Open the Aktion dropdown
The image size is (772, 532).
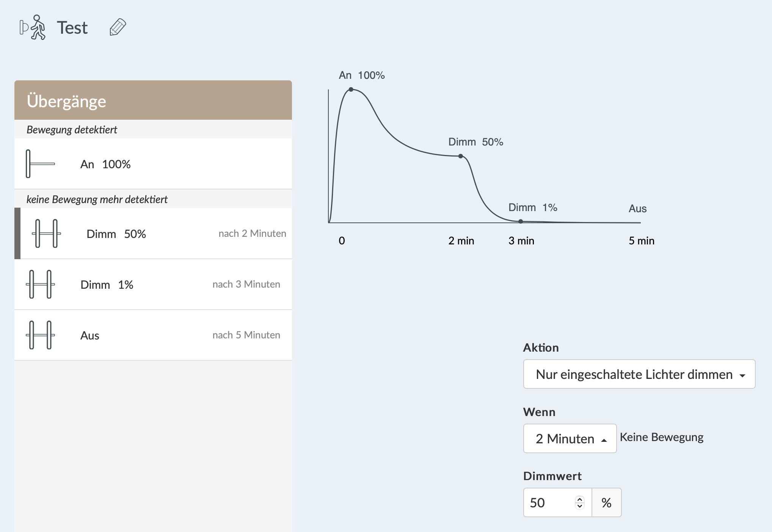click(639, 374)
